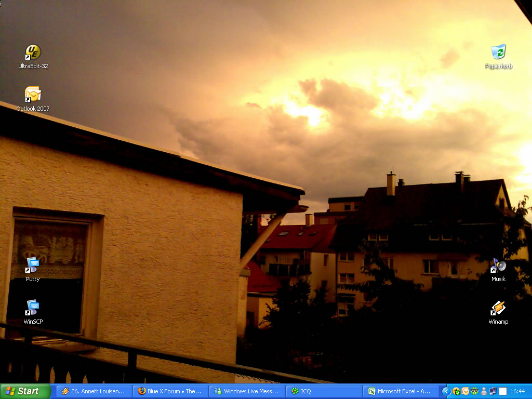The width and height of the screenshot is (532, 399).
Task: Open the Start menu
Action: [x=25, y=391]
